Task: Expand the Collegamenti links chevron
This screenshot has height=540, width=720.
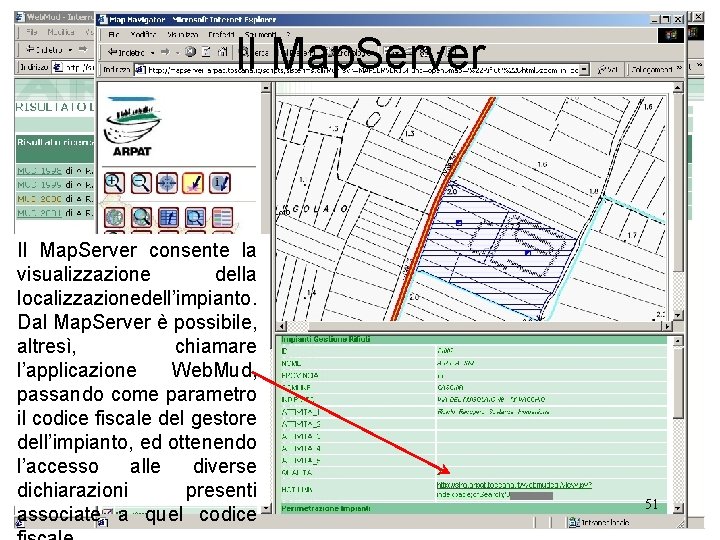Action: click(679, 69)
